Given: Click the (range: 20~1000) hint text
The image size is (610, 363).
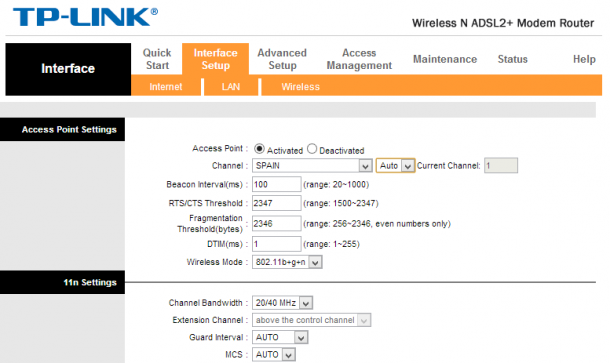Looking at the screenshot, I should coord(336,184).
